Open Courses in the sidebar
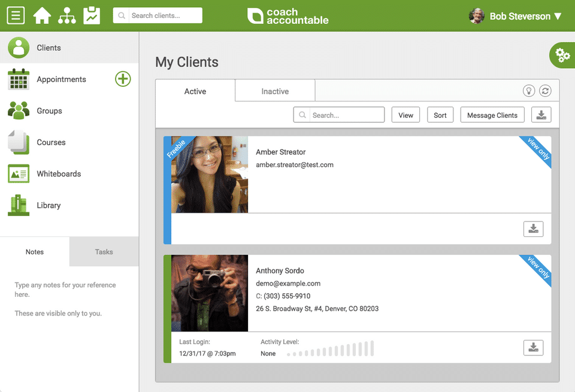Image resolution: width=575 pixels, height=392 pixels. pos(69,142)
